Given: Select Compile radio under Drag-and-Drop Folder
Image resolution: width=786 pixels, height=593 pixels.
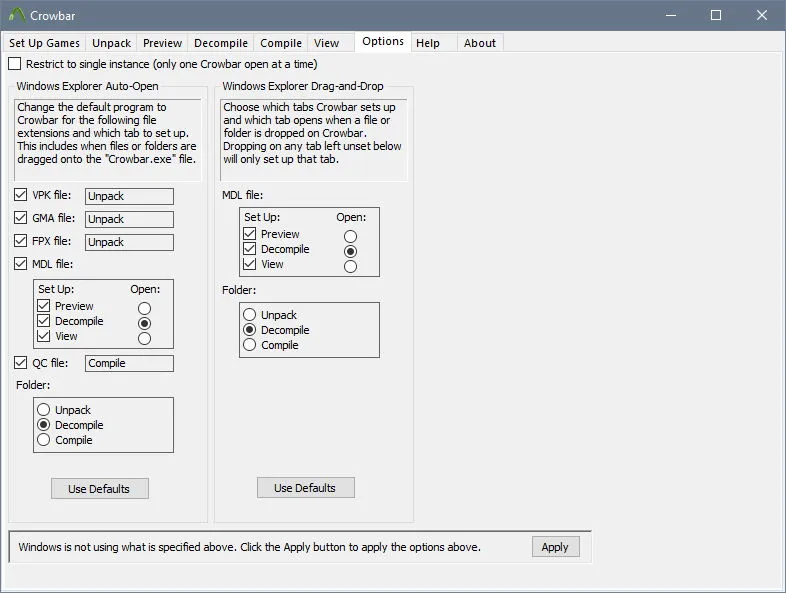Looking at the screenshot, I should click(250, 345).
